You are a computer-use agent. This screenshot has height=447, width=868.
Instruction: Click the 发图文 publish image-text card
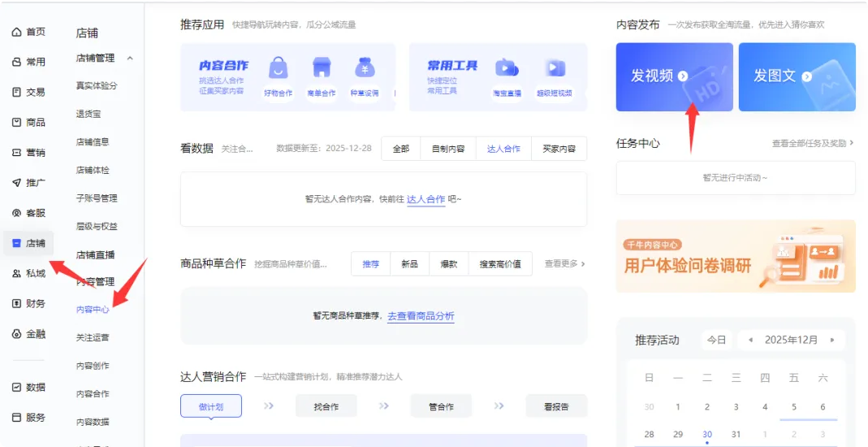click(x=797, y=77)
